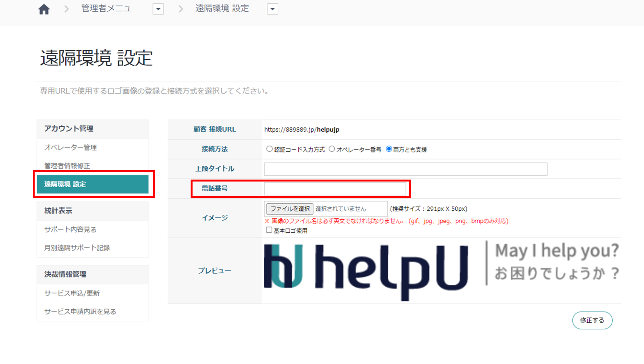The height and width of the screenshot is (364, 644).
Task: Focus the 上段タイトル text field
Action: pos(405,169)
